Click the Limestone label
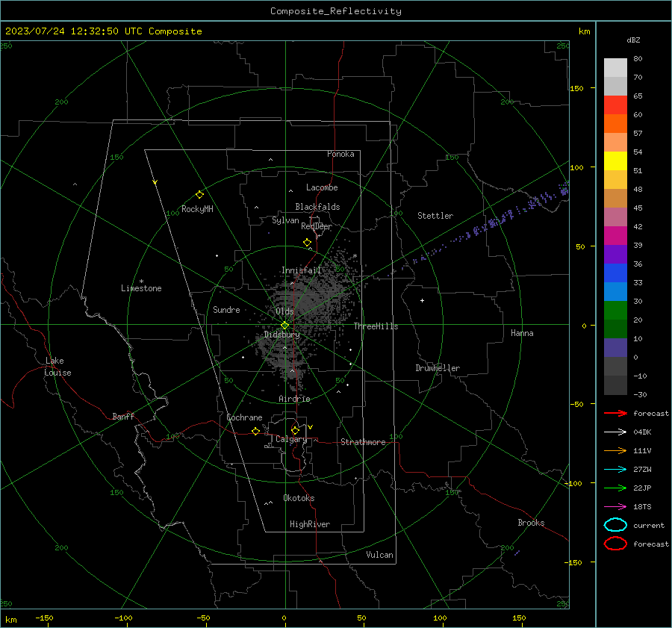 (141, 288)
